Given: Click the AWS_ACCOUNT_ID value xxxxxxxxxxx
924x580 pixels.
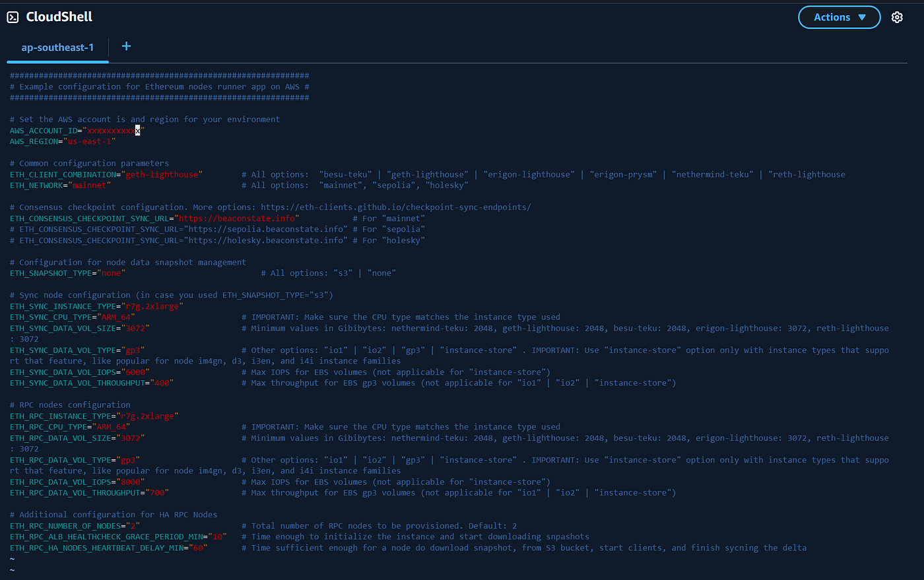Looking at the screenshot, I should [x=114, y=131].
